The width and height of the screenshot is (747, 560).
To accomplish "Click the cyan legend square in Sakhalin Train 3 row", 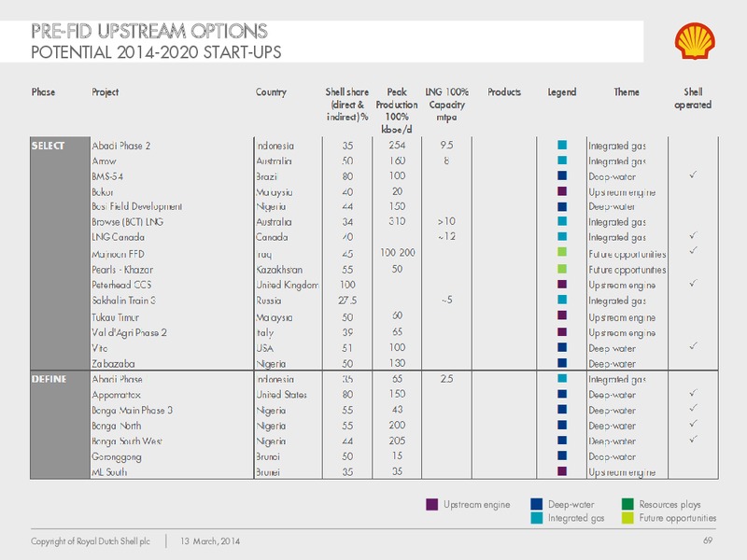I will coord(562,300).
